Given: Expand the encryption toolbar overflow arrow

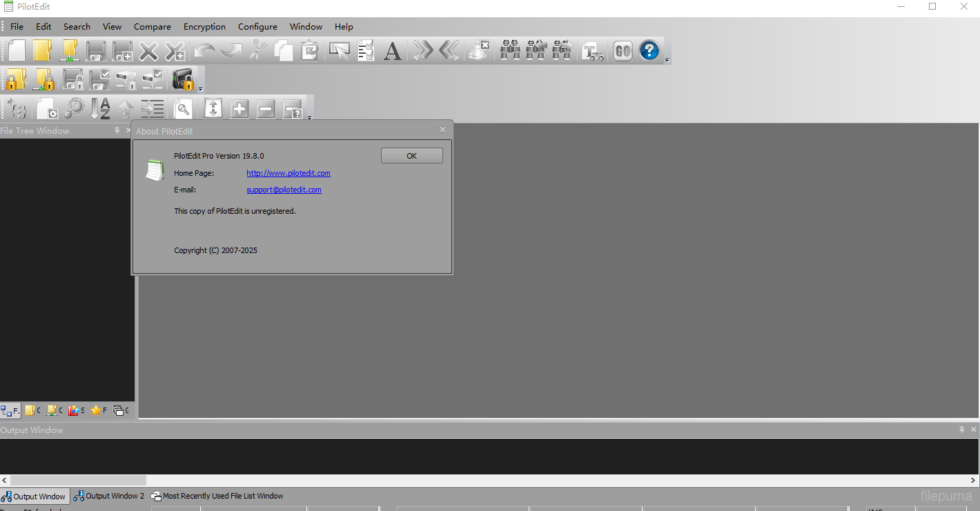Looking at the screenshot, I should click(x=200, y=89).
